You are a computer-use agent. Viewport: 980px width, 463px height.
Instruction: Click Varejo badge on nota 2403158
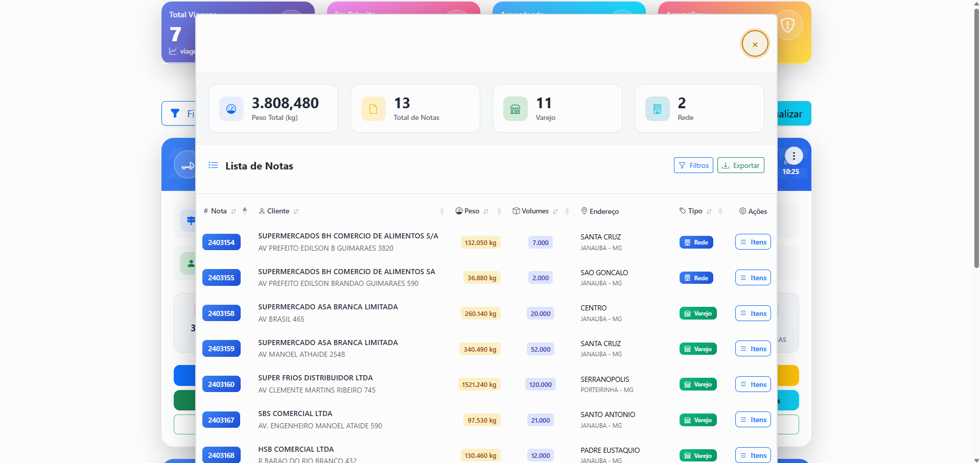[x=697, y=313]
